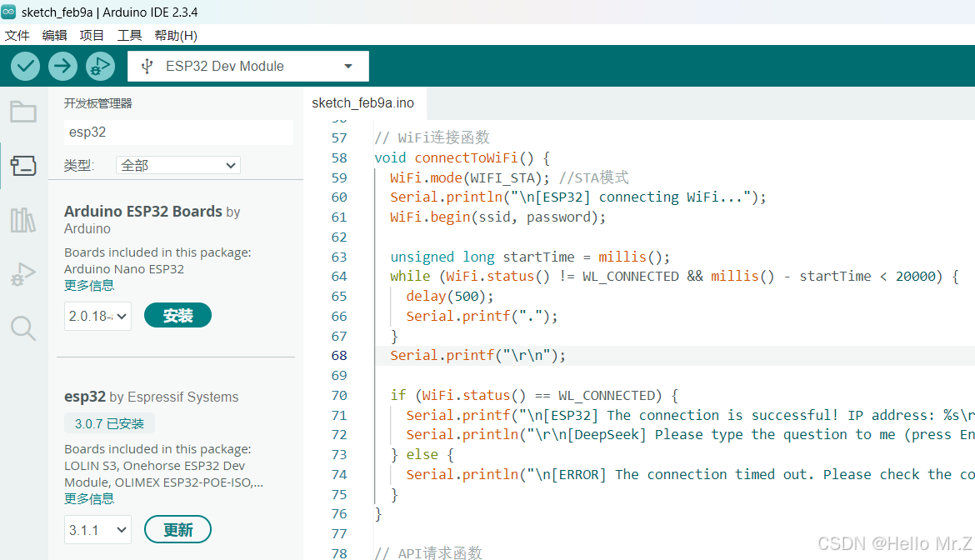Click Serial.printf(".") on line 66
Screen dimensions: 975x560
[x=482, y=317]
